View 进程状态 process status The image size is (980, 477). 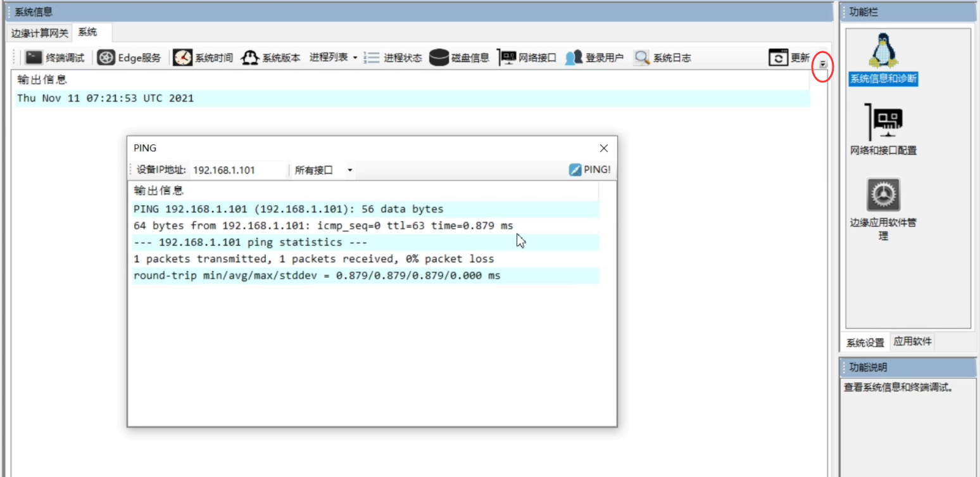(x=393, y=58)
